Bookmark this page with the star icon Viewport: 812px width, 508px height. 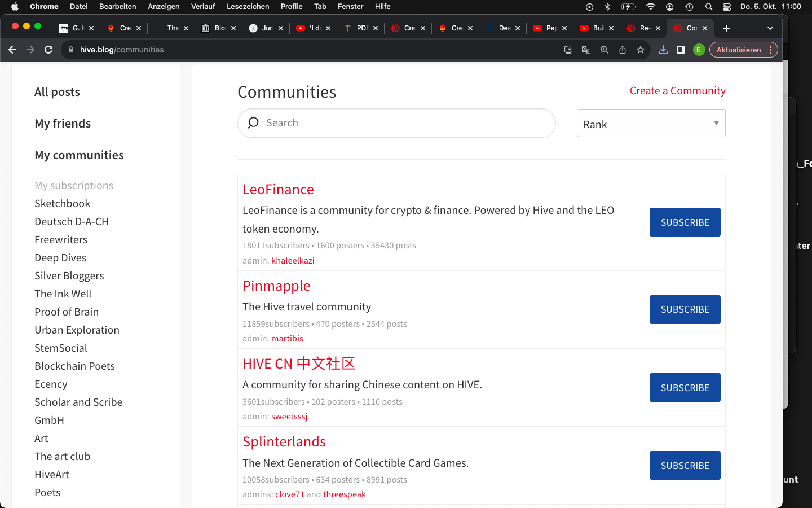641,50
